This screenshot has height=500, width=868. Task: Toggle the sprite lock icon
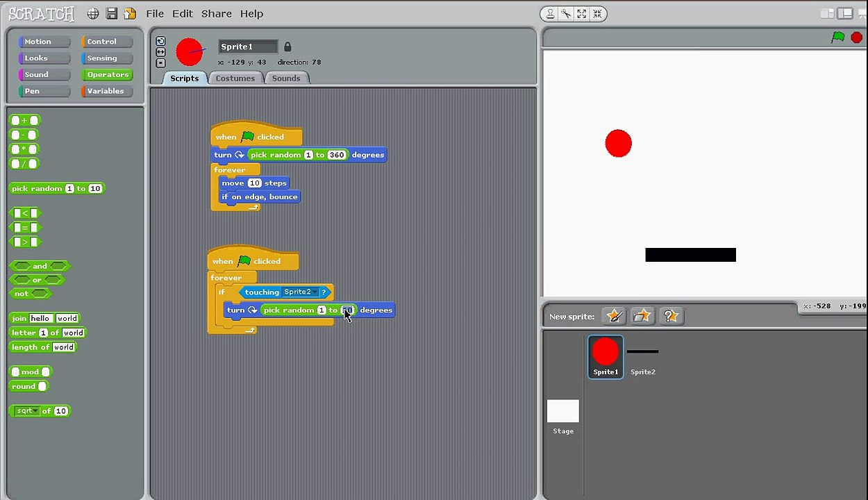(x=287, y=47)
